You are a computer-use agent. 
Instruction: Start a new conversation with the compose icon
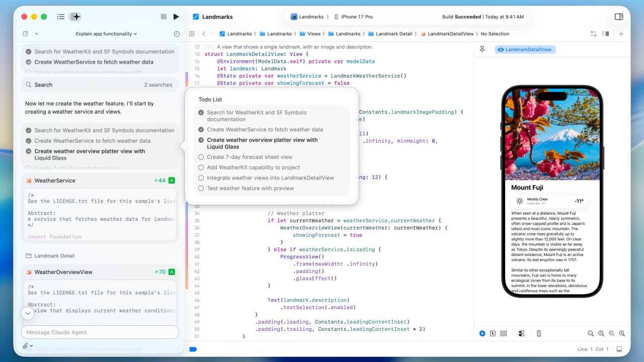pyautogui.click(x=25, y=34)
